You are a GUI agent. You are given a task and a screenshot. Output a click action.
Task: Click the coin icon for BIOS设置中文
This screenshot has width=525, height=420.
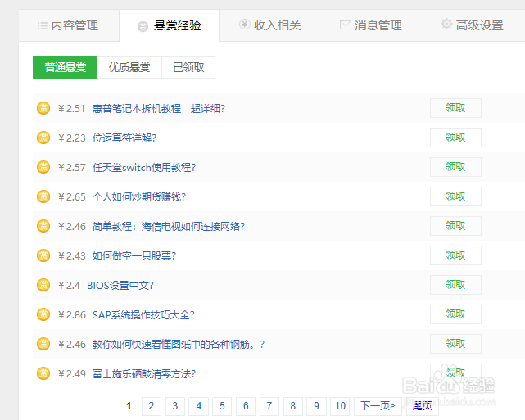43,285
